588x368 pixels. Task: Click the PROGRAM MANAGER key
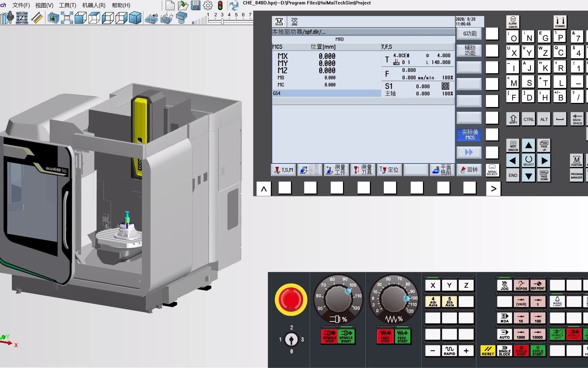(576, 175)
